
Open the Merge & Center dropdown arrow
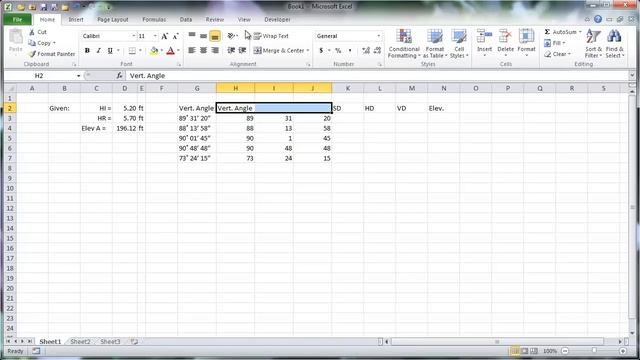pos(308,51)
